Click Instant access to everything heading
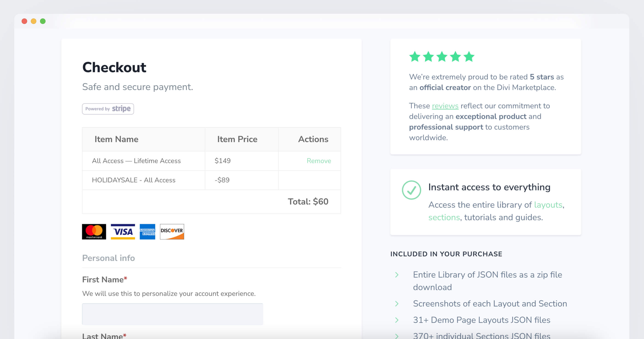The width and height of the screenshot is (644, 339). [x=489, y=187]
